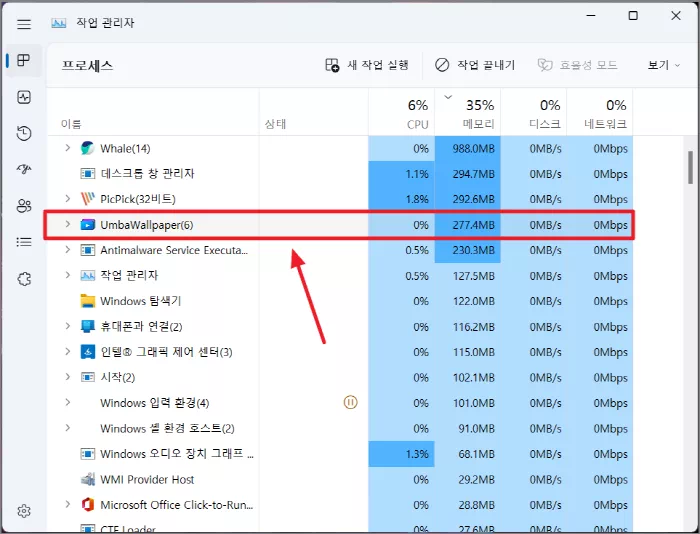This screenshot has width=700, height=534.
Task: Click the 휴대폰과 연결 process icon
Action: [x=88, y=326]
